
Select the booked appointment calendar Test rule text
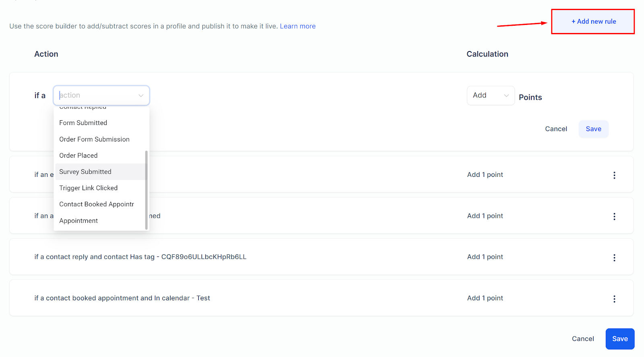(x=122, y=298)
